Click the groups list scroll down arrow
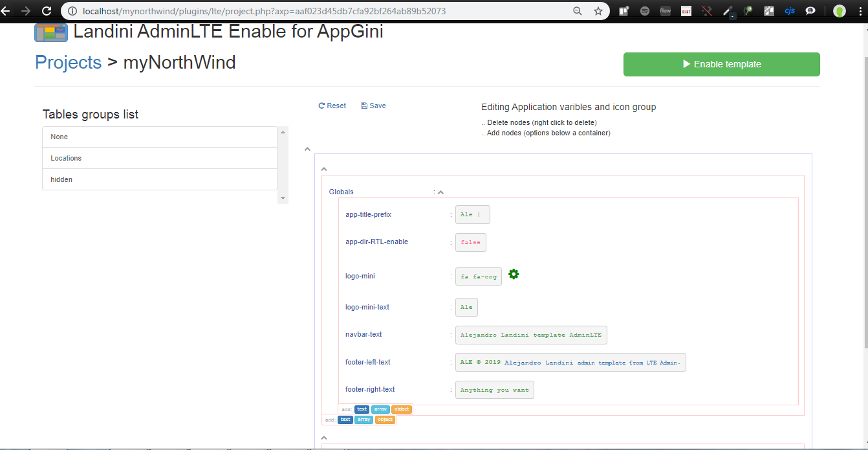This screenshot has height=450, width=868. click(x=283, y=197)
